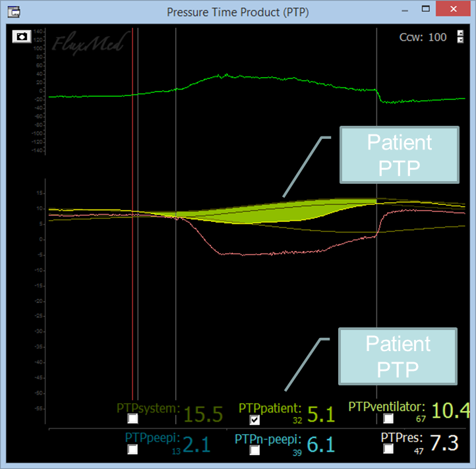
Task: Toggle the PTPpeepi checkbox
Action: [x=133, y=449]
